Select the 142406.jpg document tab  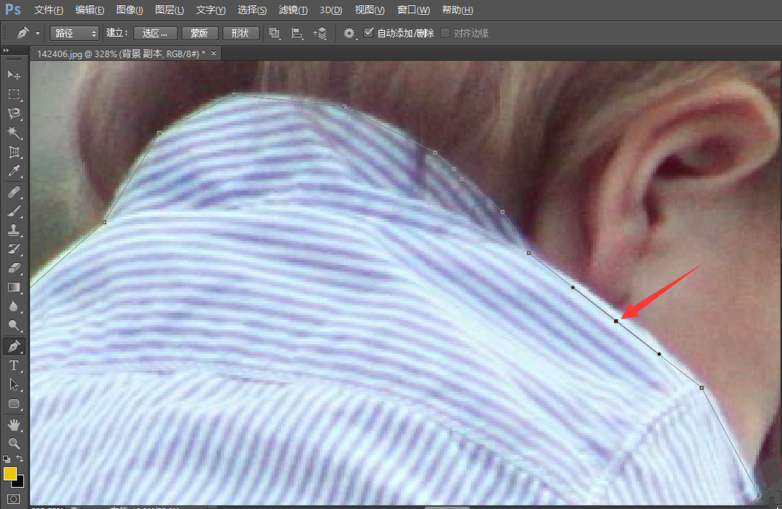121,53
